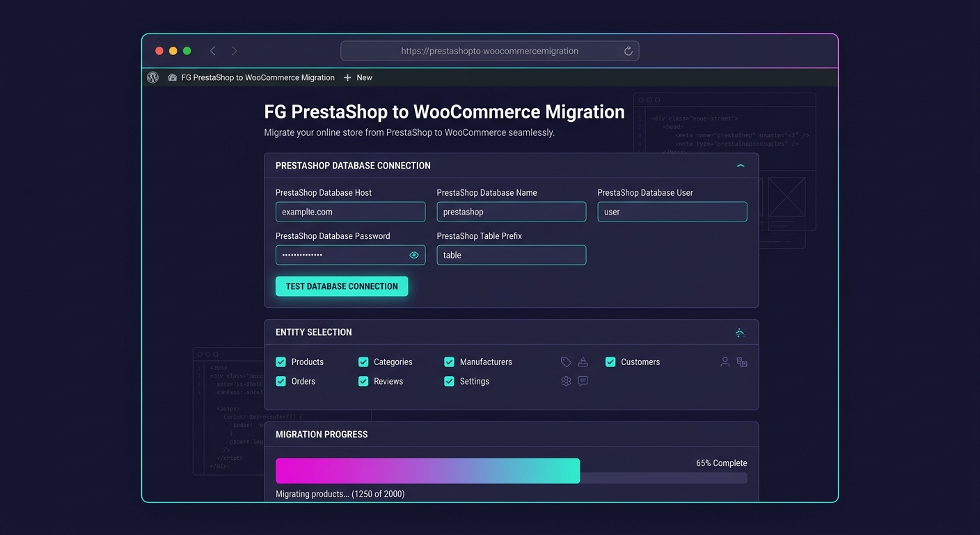Click the yellow minimize window button
Viewport: 980px width, 535px height.
[173, 51]
